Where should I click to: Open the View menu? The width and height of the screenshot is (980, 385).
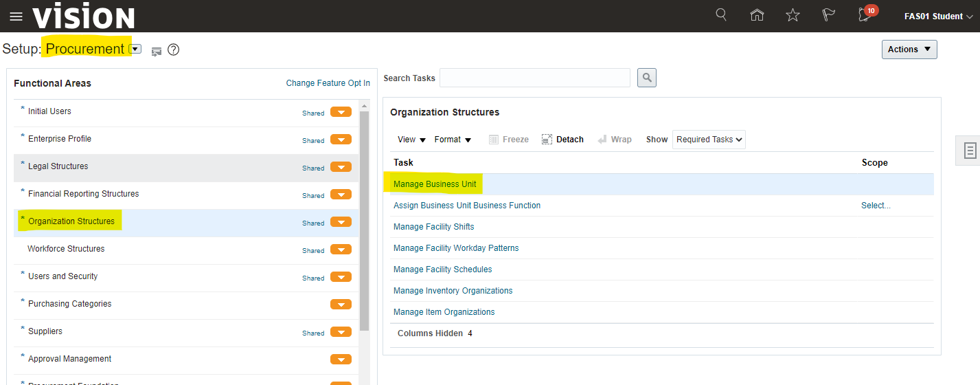click(411, 140)
